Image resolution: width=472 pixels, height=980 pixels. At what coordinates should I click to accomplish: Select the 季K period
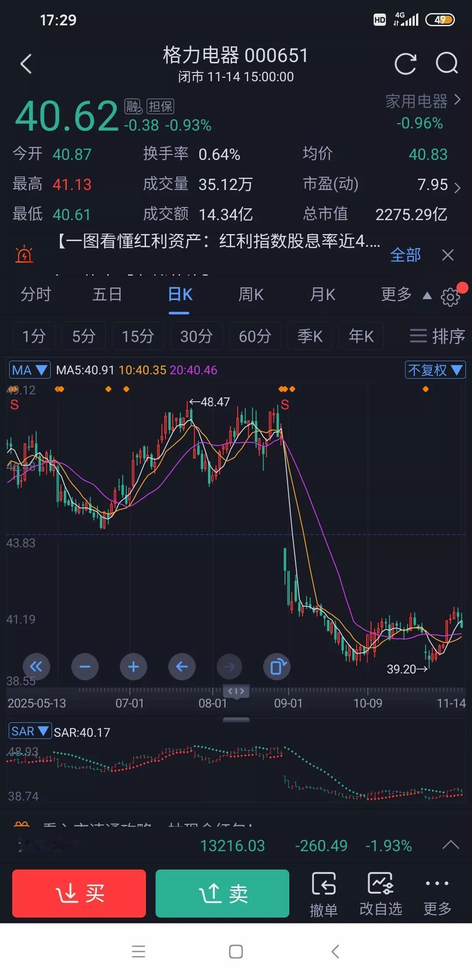click(310, 336)
